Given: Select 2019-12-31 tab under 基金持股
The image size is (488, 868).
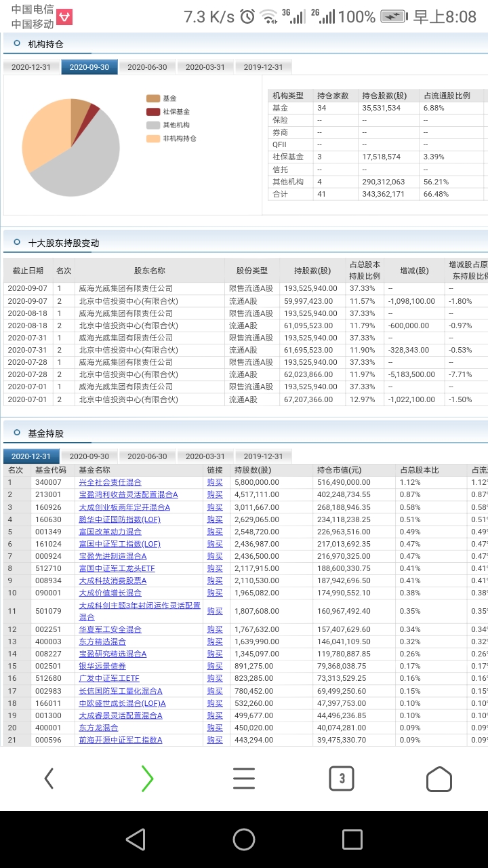Looking at the screenshot, I should [264, 456].
